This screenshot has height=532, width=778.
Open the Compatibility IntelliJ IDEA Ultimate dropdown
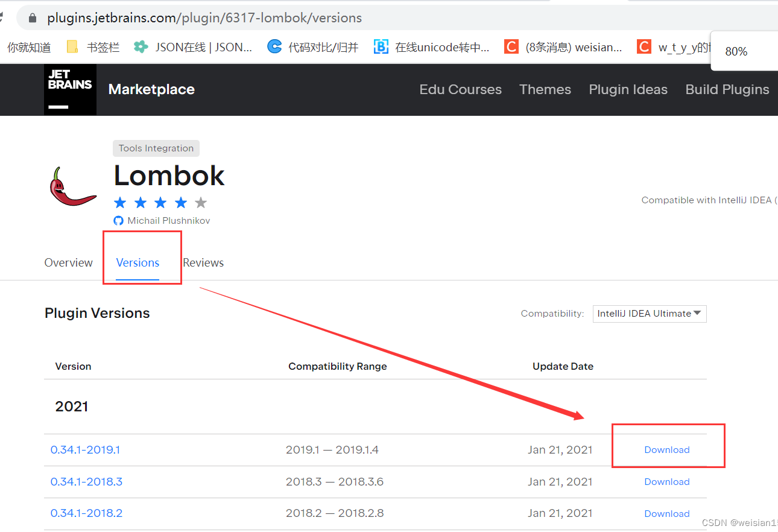pyautogui.click(x=650, y=314)
